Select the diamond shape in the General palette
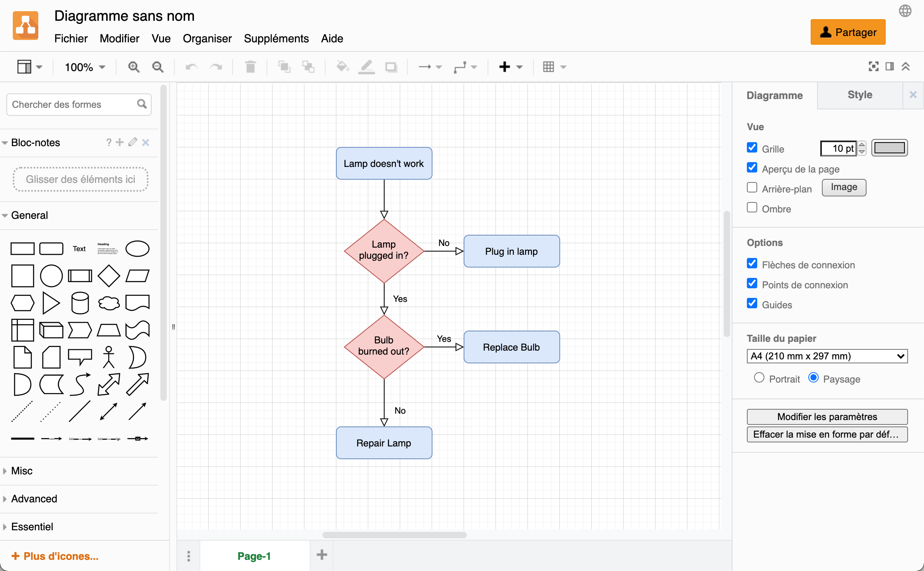924x571 pixels. [x=109, y=276]
